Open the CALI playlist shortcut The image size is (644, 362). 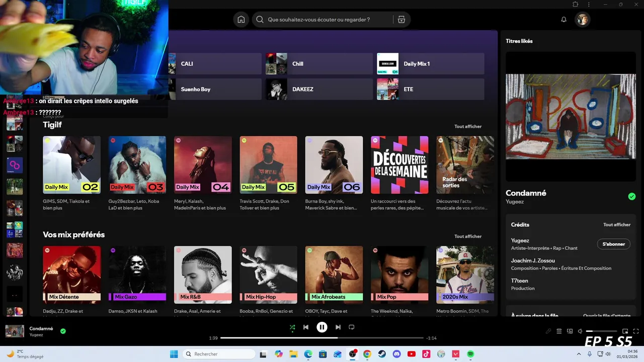click(x=215, y=64)
